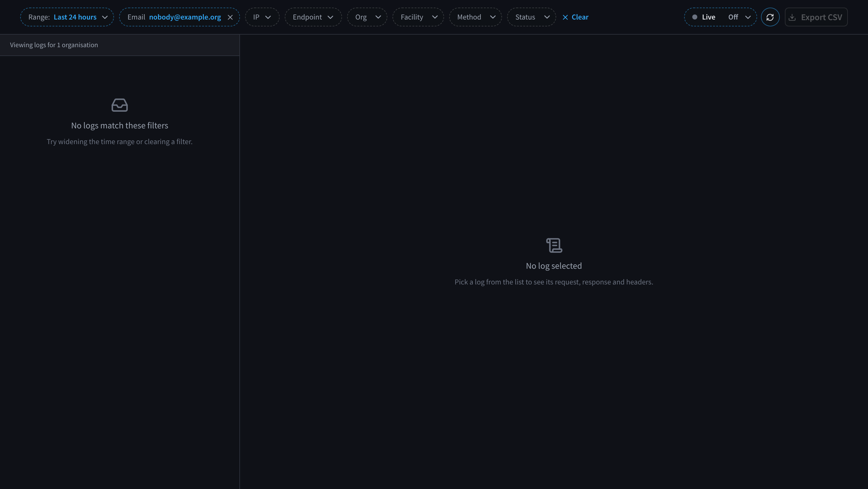868x489 pixels.
Task: Open the Range Last 24 hours dropdown
Action: click(67, 17)
